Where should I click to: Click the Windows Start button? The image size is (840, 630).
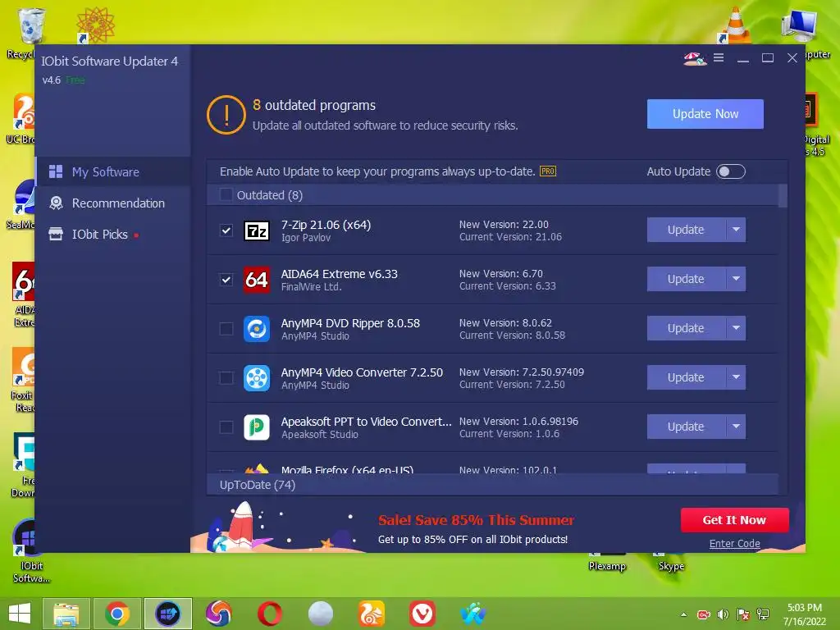pyautogui.click(x=20, y=614)
